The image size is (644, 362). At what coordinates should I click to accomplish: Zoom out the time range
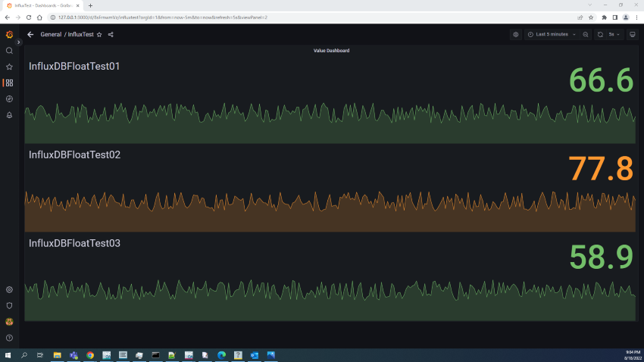click(586, 35)
